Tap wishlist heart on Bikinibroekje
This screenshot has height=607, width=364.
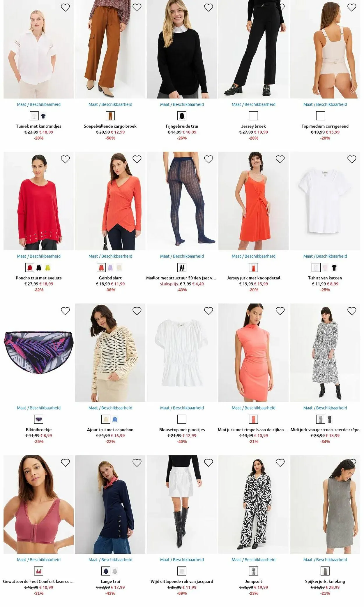point(65,311)
